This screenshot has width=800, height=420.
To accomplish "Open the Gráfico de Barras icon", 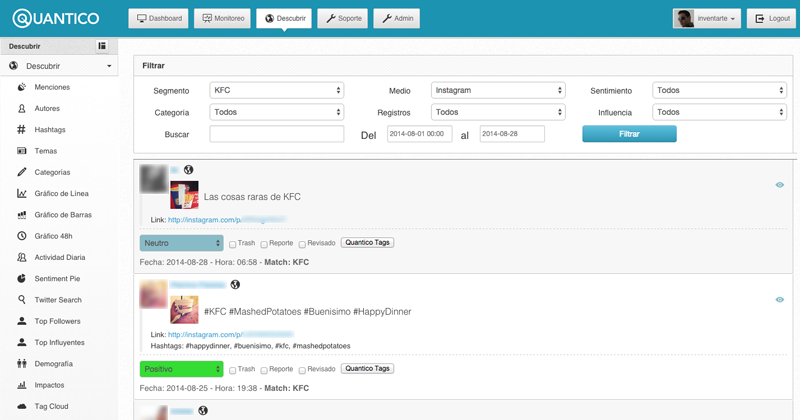I will click(21, 215).
